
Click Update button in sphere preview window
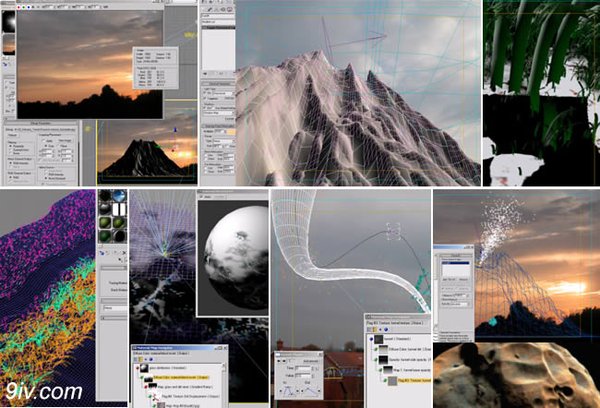220,197
